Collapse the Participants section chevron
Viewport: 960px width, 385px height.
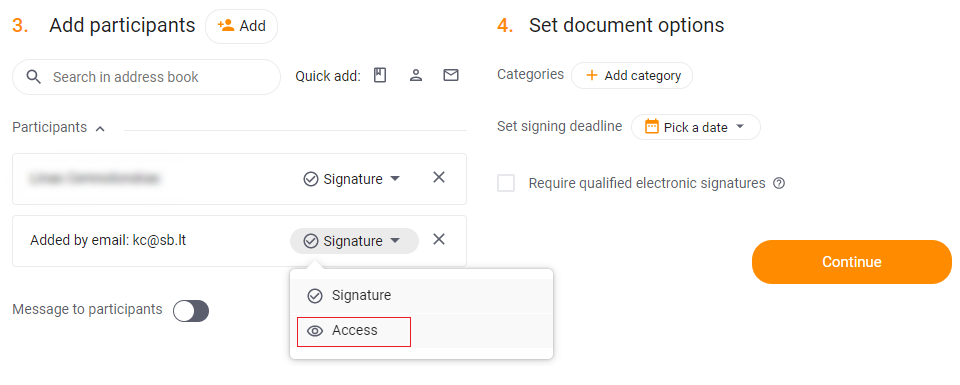click(101, 129)
